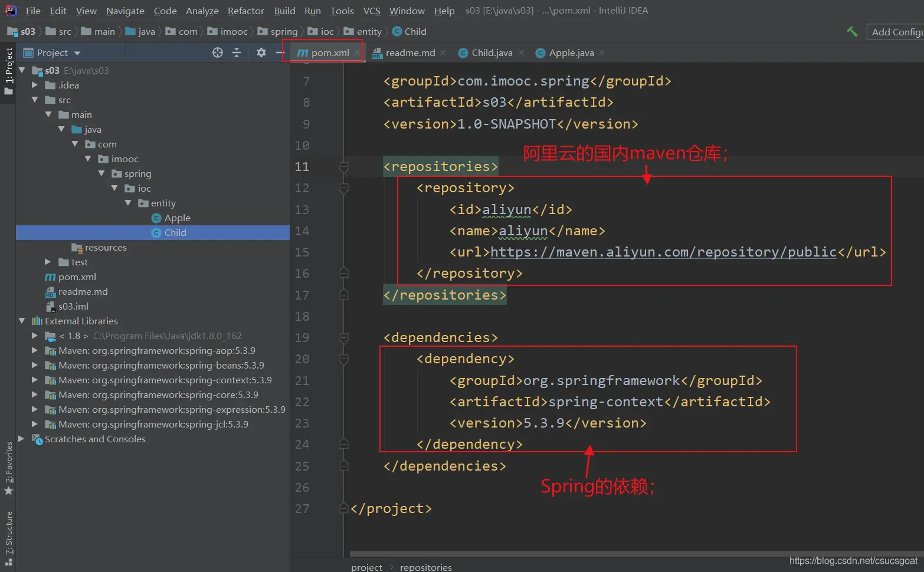
Task: Toggle fold marker at dependencies line 19
Action: coord(344,338)
